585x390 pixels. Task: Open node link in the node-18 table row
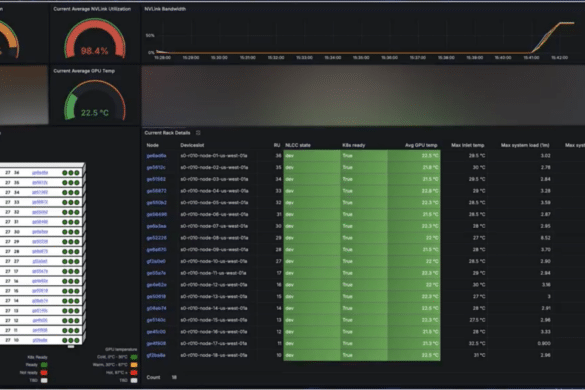[x=156, y=355]
